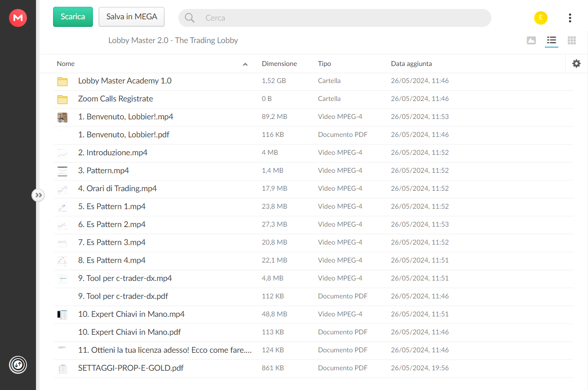Click thumbnail of 10. Expert Chiavi in Mano.mp4
This screenshot has width=588, height=390.
coord(62,315)
